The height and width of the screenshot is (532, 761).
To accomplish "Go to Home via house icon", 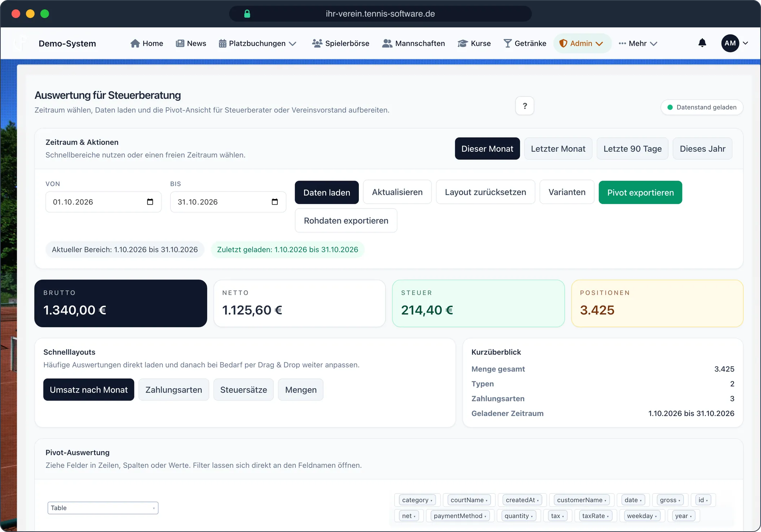I will pyautogui.click(x=135, y=43).
